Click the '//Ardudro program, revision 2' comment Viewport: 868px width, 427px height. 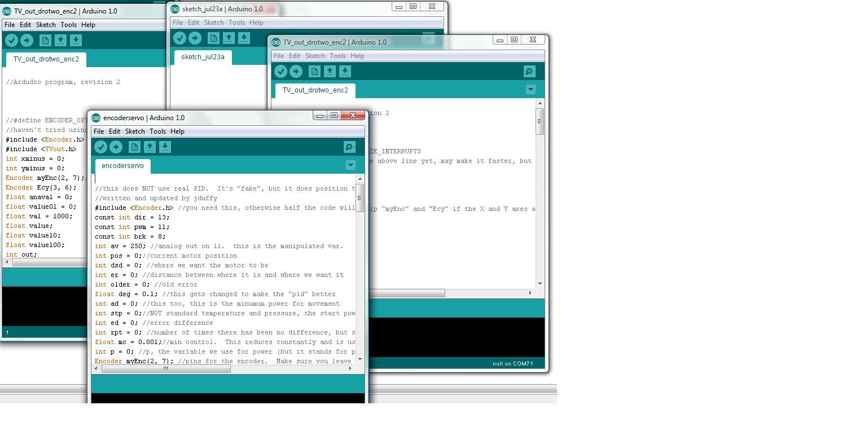pos(63,82)
